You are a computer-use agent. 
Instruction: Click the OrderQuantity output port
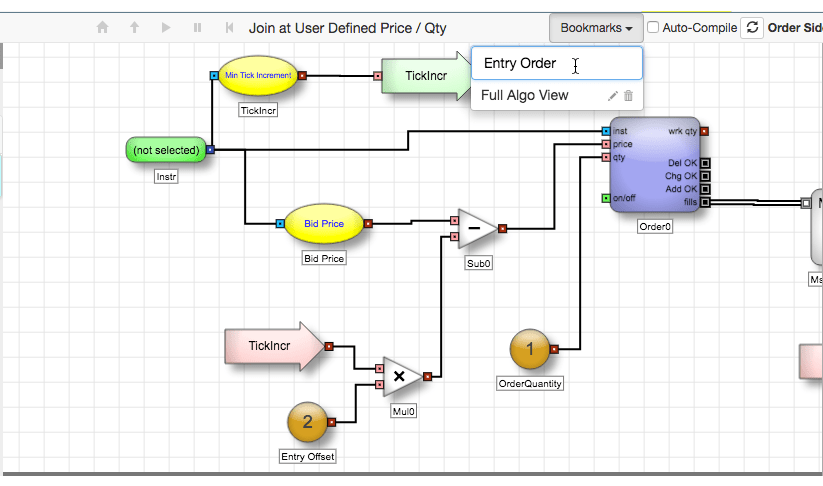pos(554,349)
